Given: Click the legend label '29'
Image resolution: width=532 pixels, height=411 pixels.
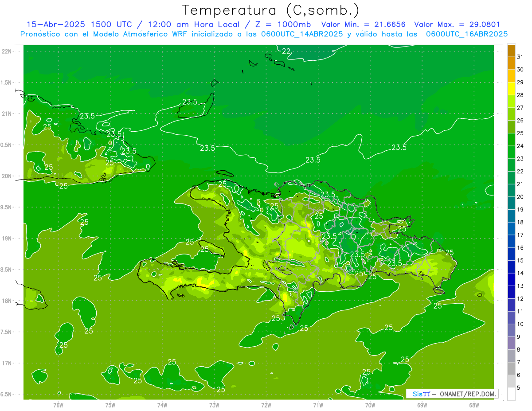Looking at the screenshot, I should (x=520, y=82).
